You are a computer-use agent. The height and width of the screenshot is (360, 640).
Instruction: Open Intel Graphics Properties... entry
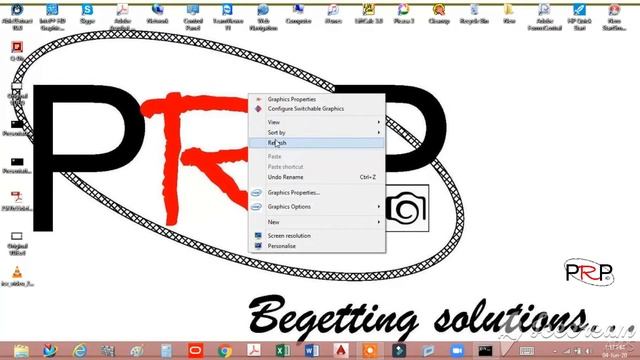[x=316, y=193]
